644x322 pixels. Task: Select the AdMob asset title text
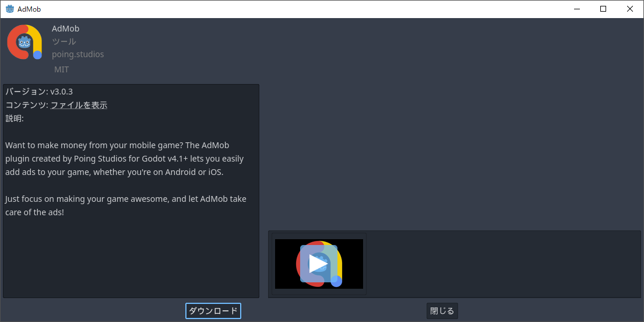click(x=65, y=29)
